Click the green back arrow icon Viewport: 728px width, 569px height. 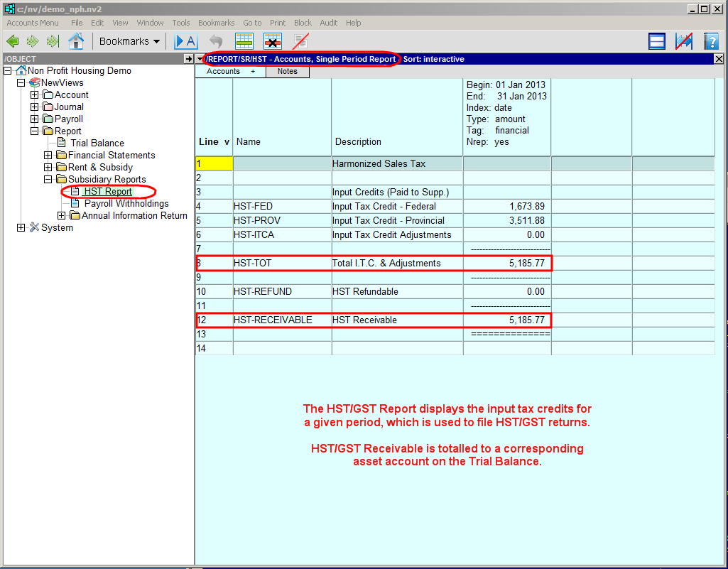12,41
